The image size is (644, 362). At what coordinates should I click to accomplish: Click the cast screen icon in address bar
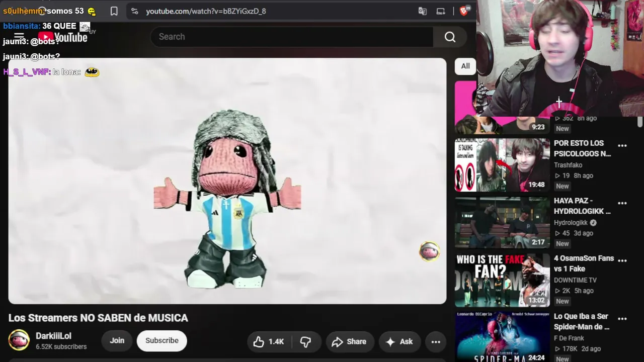[x=441, y=11]
